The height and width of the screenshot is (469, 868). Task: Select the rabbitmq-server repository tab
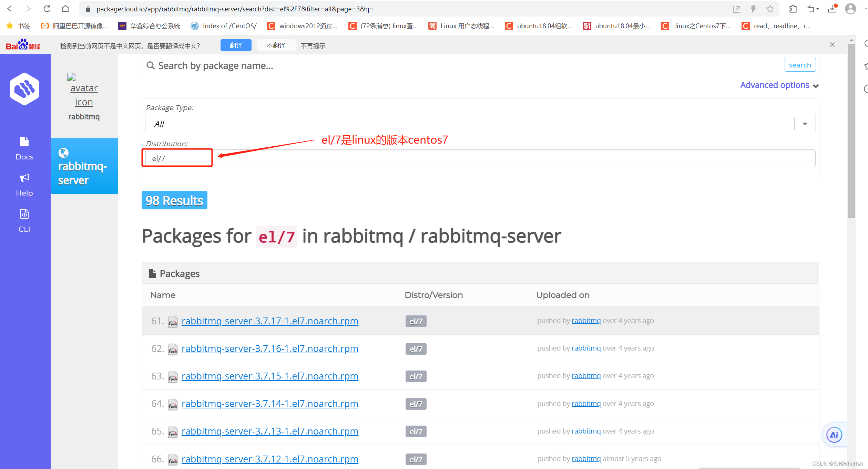[84, 166]
